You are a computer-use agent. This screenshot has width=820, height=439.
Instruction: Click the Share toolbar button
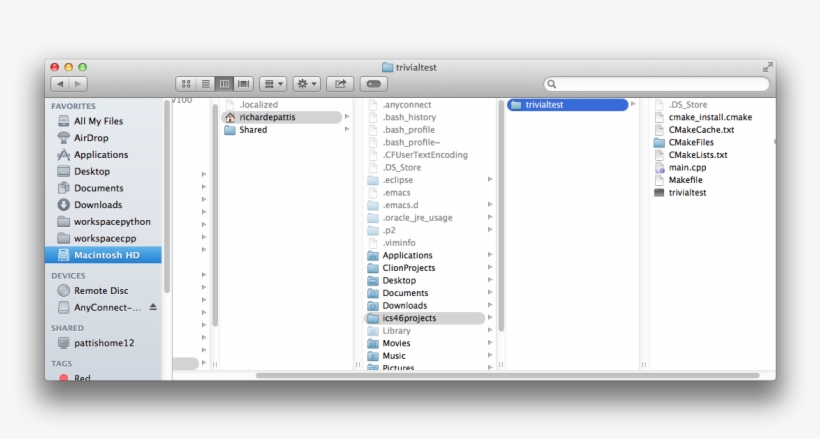click(340, 84)
